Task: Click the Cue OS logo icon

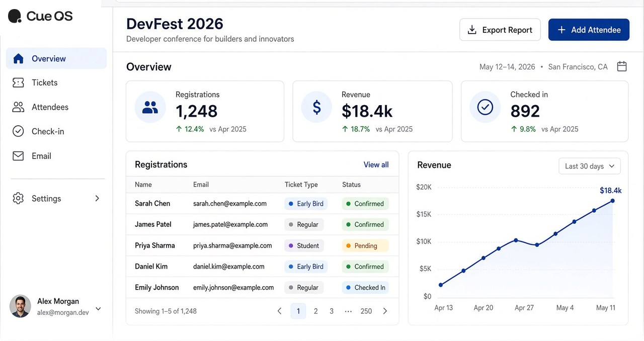Action: click(x=15, y=17)
